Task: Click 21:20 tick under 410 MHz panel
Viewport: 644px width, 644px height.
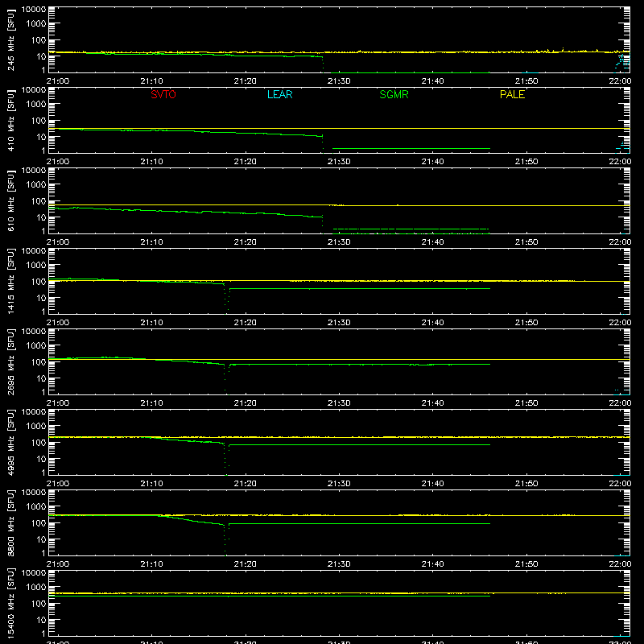Action: [x=246, y=162]
